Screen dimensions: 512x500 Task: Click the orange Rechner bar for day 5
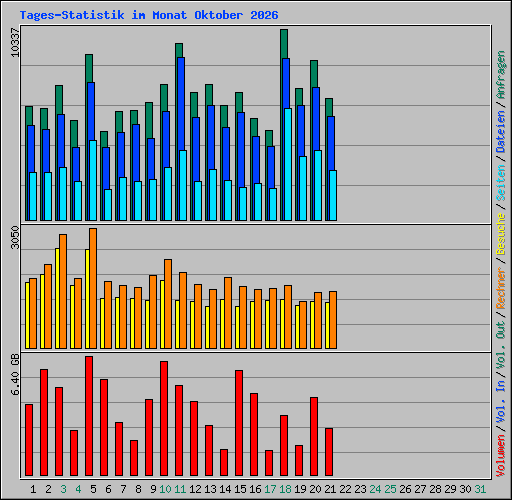[93, 288]
